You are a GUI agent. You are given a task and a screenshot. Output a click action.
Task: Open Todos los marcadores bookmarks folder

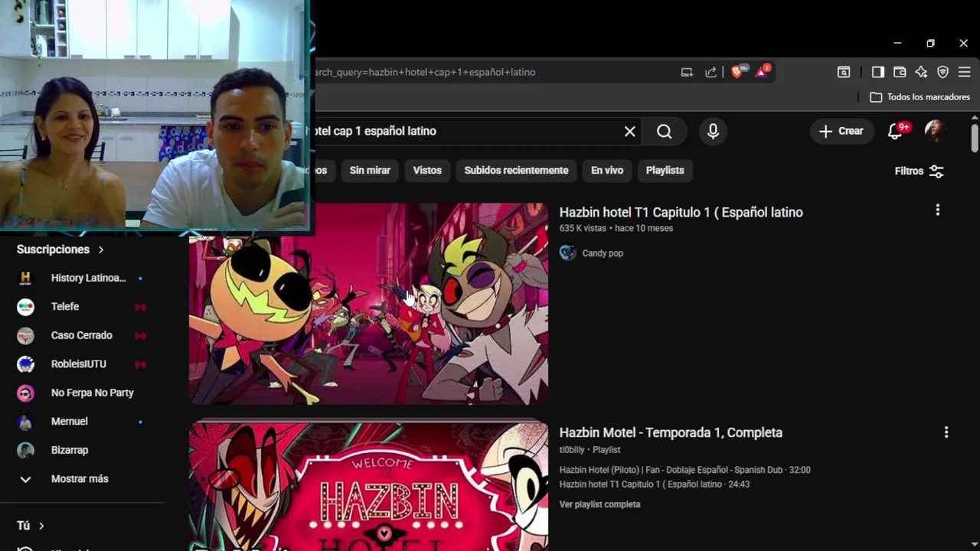point(920,97)
